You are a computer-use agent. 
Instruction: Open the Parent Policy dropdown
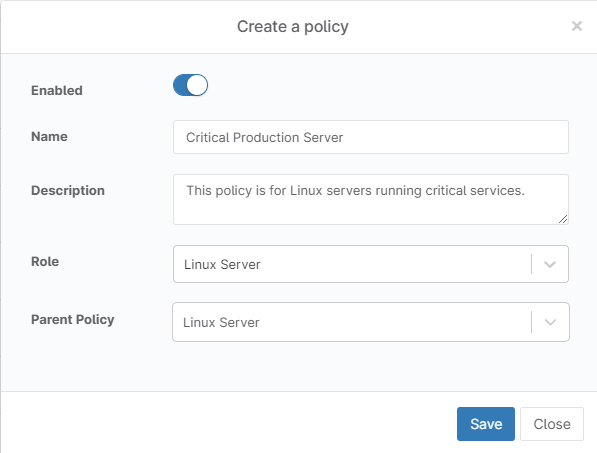[371, 322]
